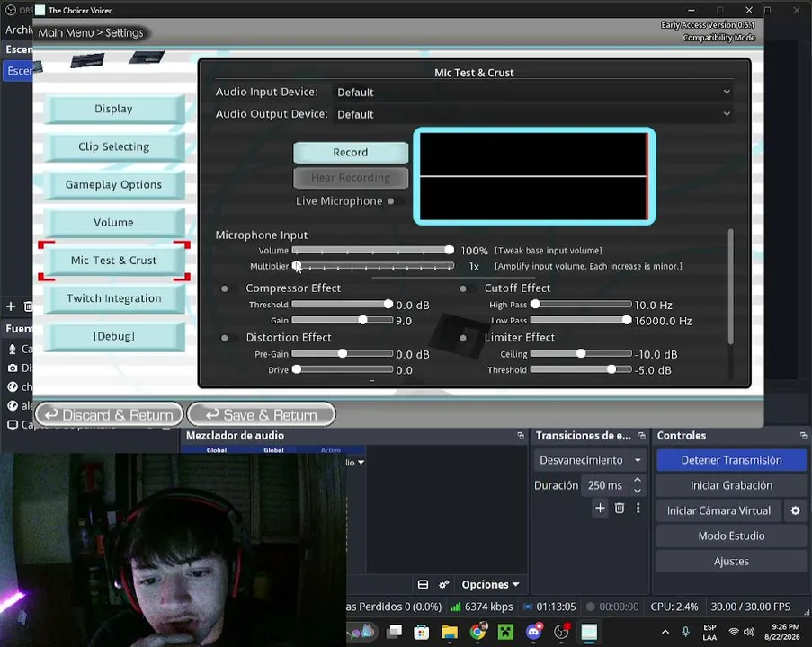Screen dimensions: 812x647
Task: Switch to OBS Studio taskbar icon
Action: pyautogui.click(x=561, y=632)
